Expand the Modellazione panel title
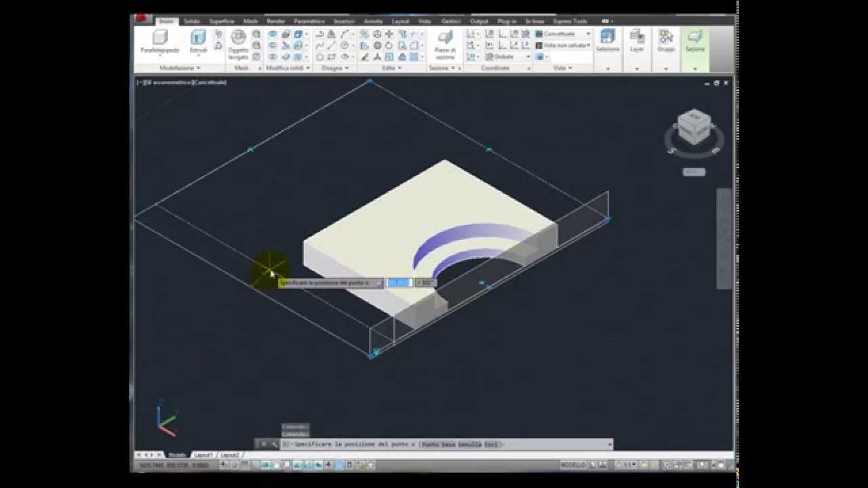The height and width of the screenshot is (488, 868). click(x=180, y=68)
